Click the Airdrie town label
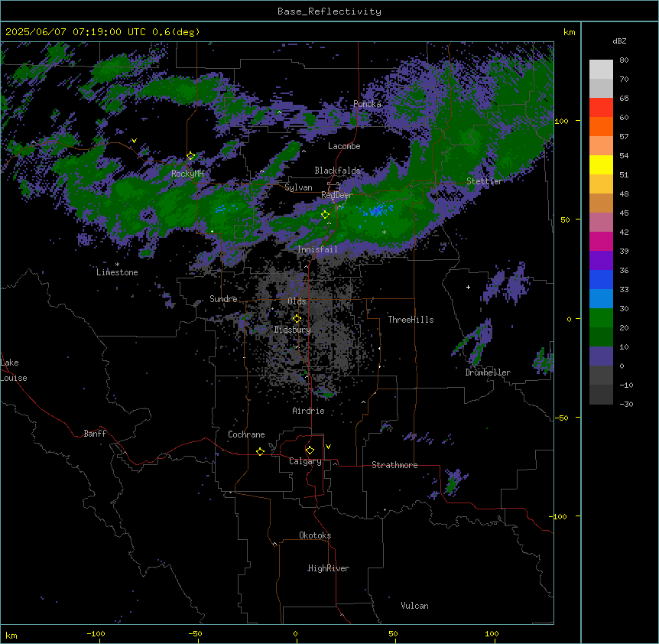This screenshot has width=659, height=644. 308,411
